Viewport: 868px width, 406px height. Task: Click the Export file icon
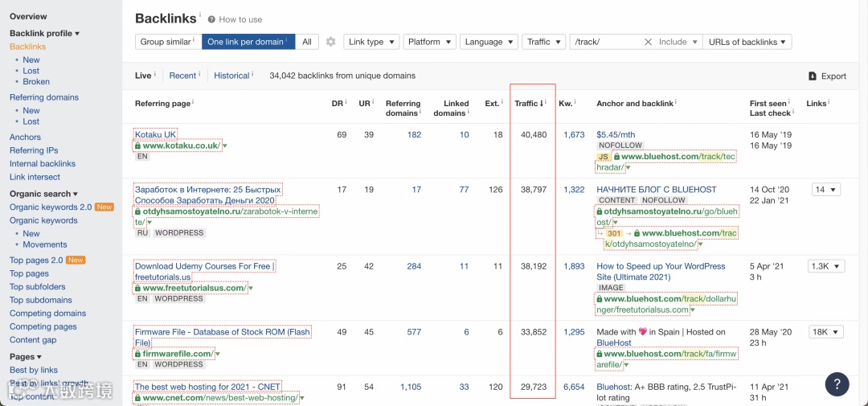[x=812, y=76]
